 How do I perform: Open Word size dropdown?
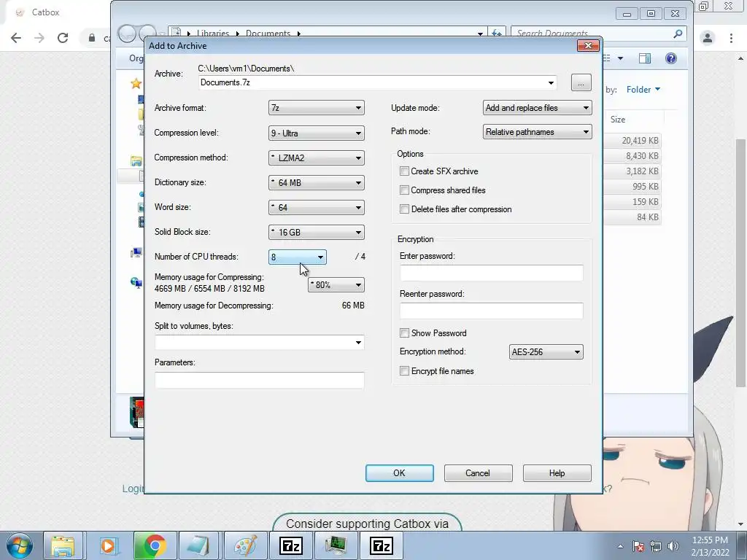pos(317,207)
